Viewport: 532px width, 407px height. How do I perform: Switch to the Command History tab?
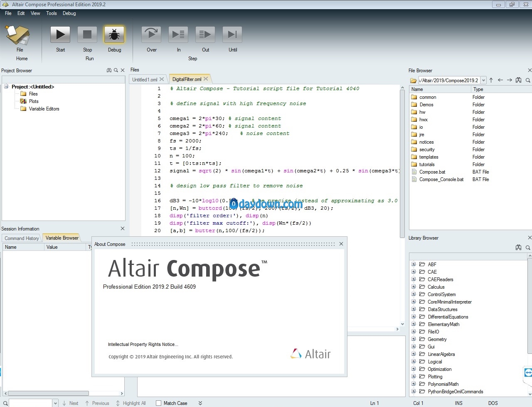[22, 238]
